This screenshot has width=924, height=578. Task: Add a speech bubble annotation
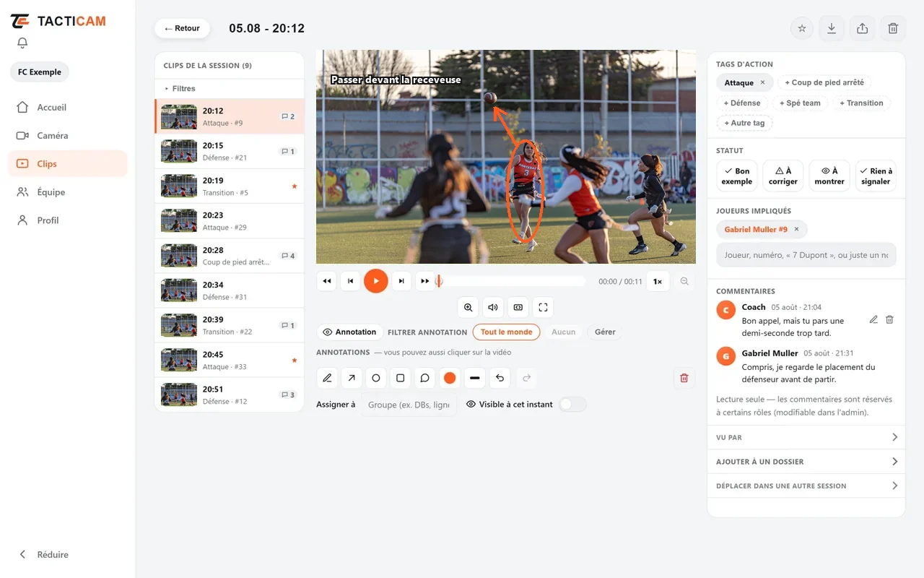click(425, 378)
